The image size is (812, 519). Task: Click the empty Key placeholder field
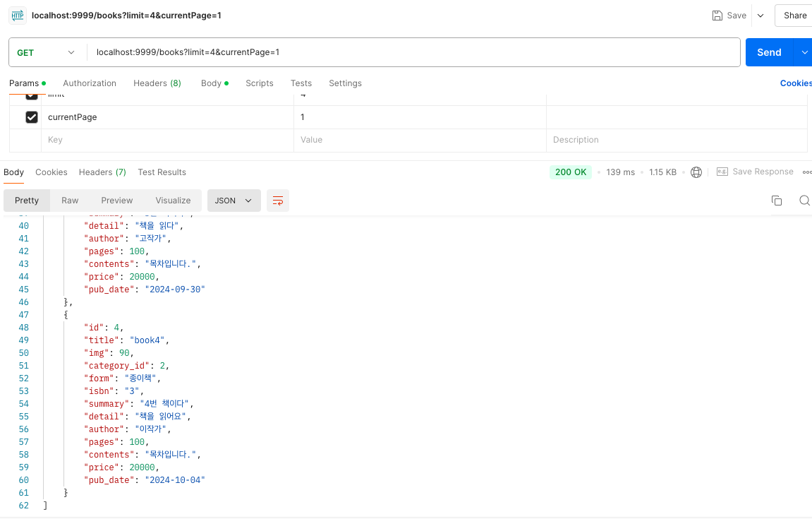point(168,140)
